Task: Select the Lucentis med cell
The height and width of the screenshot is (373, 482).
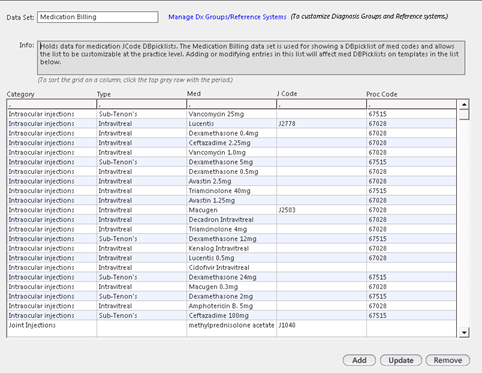Action: (231, 124)
